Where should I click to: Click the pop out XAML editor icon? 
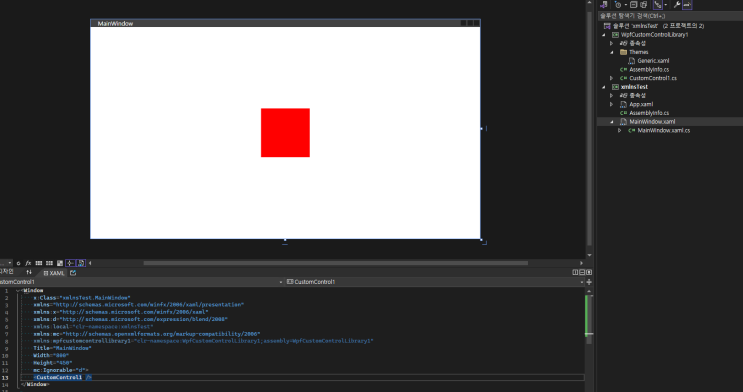[x=73, y=273]
